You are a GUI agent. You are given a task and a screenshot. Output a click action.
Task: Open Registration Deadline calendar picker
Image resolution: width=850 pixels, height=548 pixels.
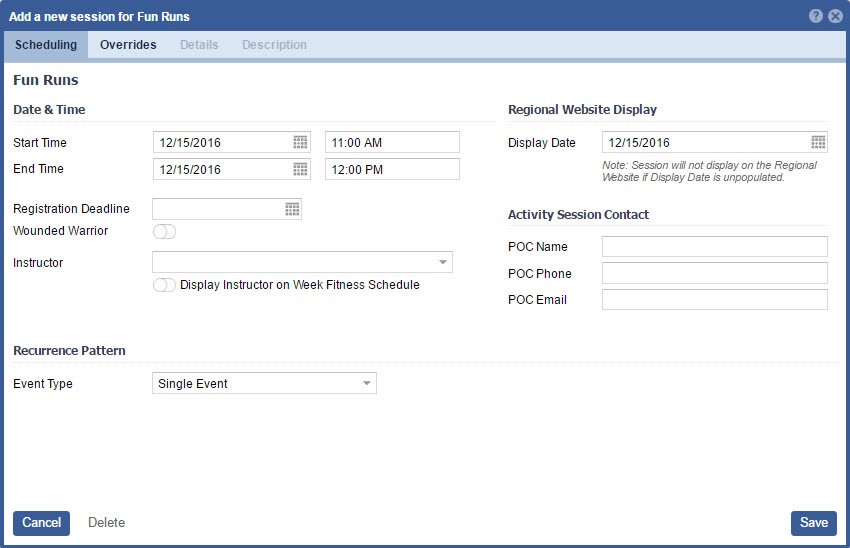point(292,209)
